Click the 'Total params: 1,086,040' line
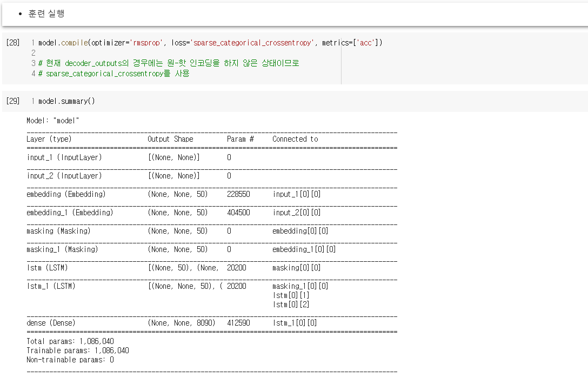The height and width of the screenshot is (377, 588). 70,341
